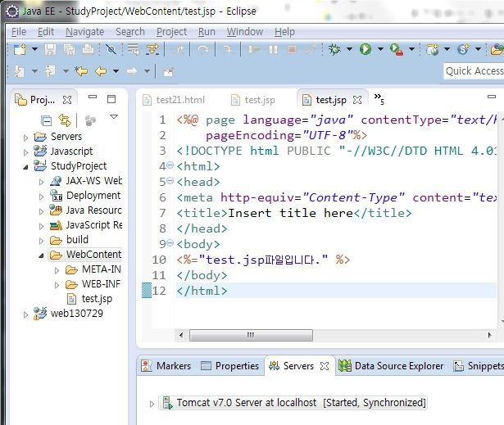Open the Edit menu
The height and width of the screenshot is (425, 504).
[x=46, y=32]
